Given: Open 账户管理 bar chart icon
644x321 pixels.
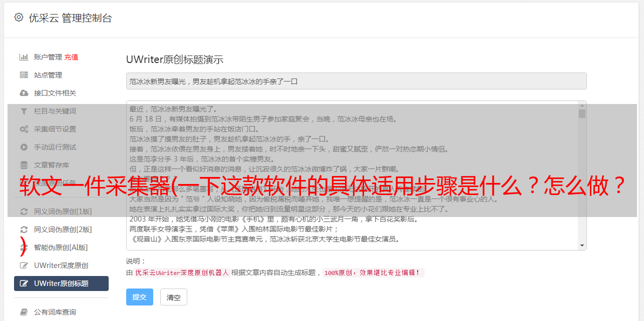Looking at the screenshot, I should point(24,57).
